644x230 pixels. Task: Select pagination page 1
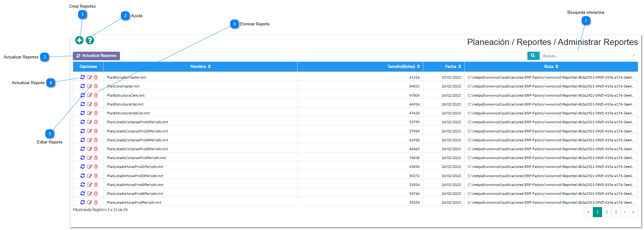click(597, 212)
